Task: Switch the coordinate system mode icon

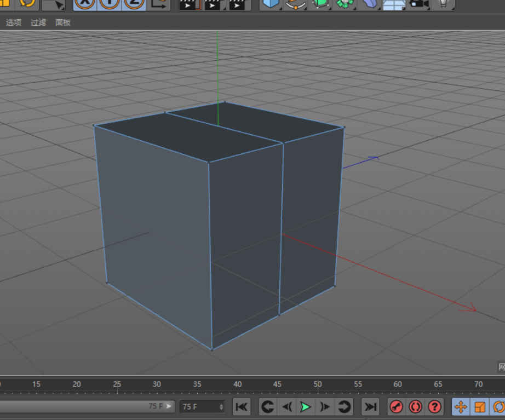Action: coord(158,4)
